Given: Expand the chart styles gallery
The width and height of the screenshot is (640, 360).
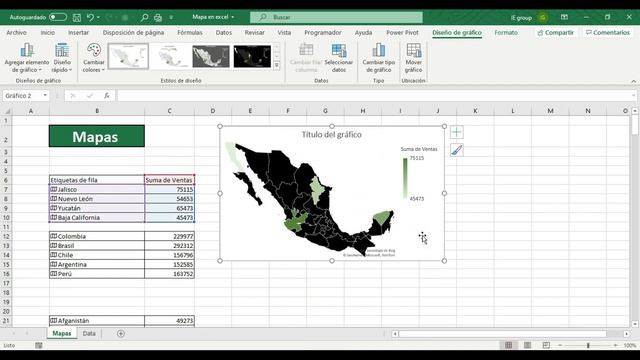Looking at the screenshot, I should pyautogui.click(x=277, y=65).
